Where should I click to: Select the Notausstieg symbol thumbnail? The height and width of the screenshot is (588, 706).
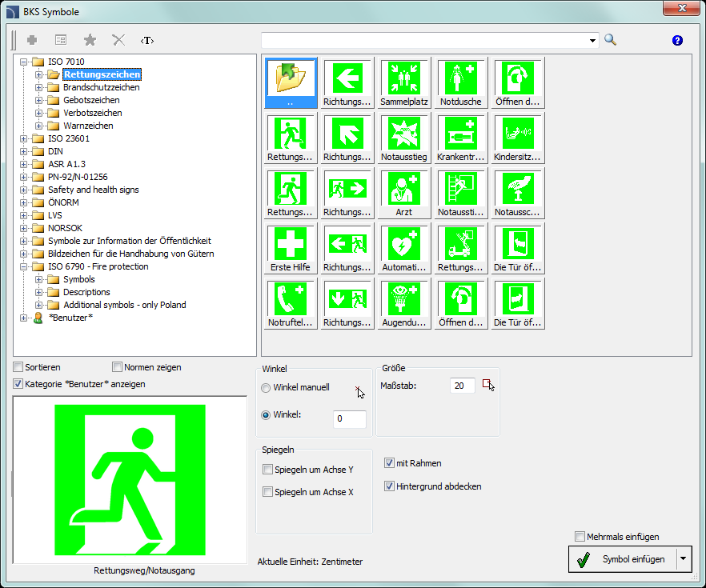(404, 138)
